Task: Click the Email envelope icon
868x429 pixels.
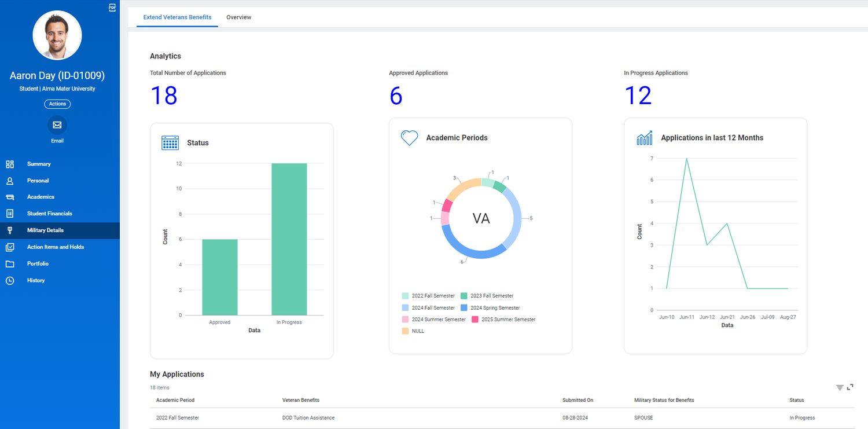Action: 57,125
